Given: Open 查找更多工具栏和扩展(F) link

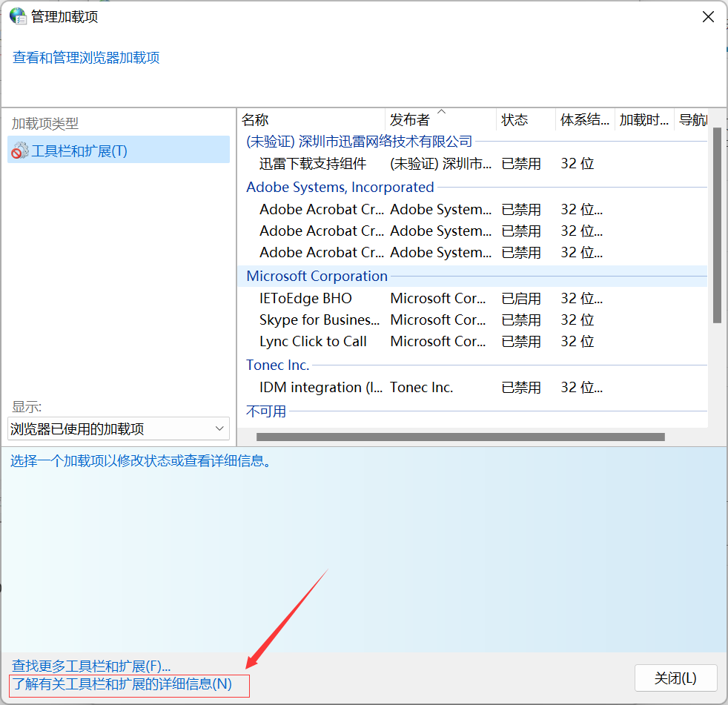Looking at the screenshot, I should pyautogui.click(x=91, y=666).
